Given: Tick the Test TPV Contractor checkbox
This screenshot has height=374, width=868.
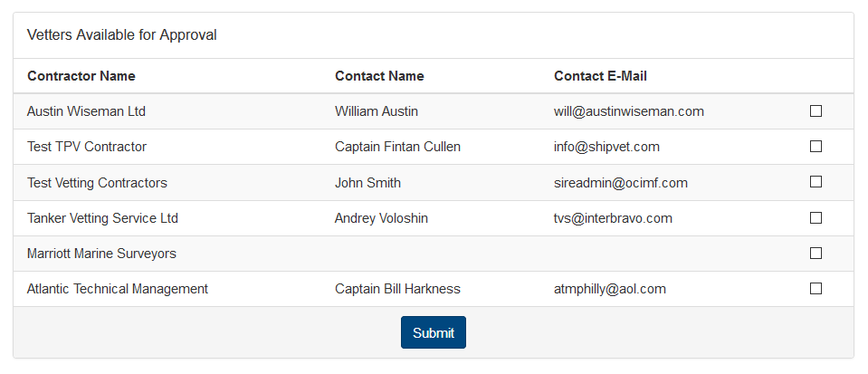Looking at the screenshot, I should 816,147.
